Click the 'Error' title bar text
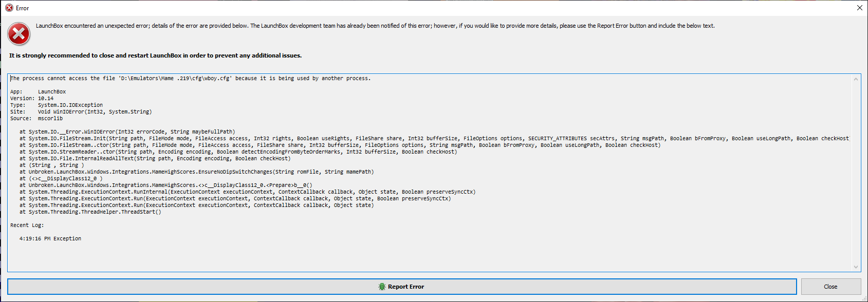Image resolution: width=868 pixels, height=302 pixels. tap(23, 8)
